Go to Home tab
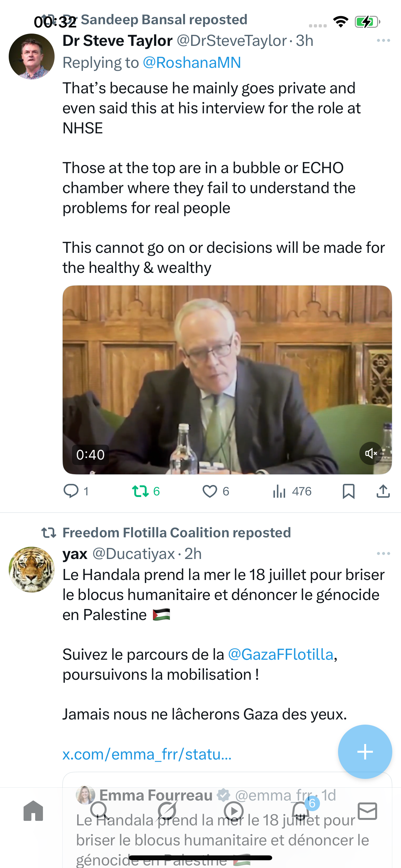401x868 pixels. 33,811
